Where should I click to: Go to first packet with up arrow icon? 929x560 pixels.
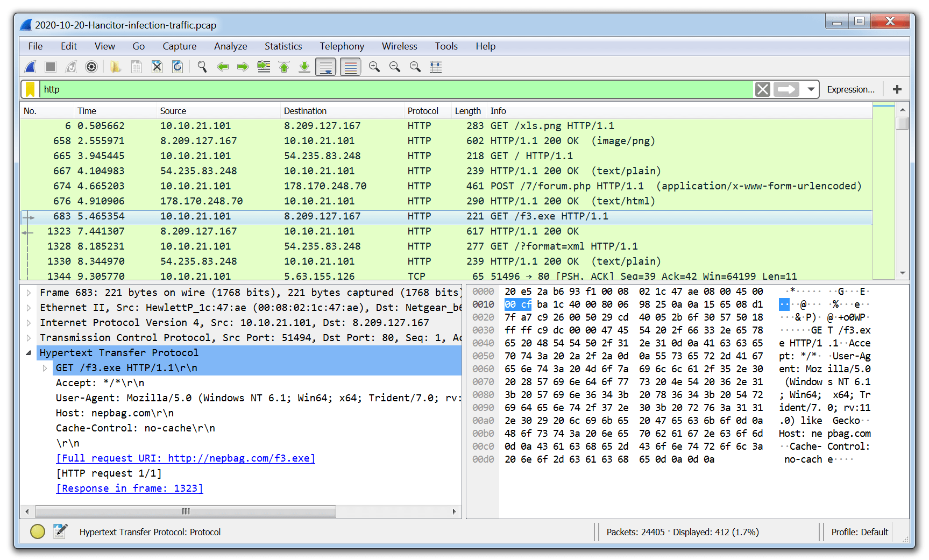click(x=284, y=66)
